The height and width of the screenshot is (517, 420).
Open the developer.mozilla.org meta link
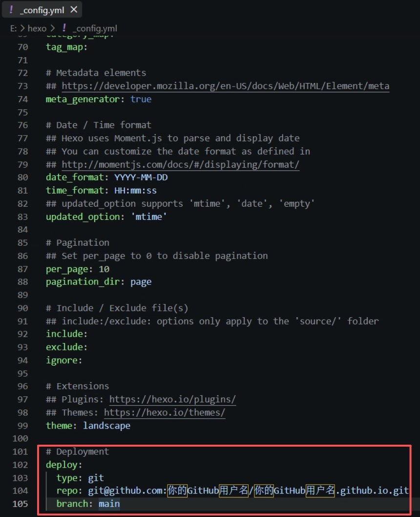point(225,86)
